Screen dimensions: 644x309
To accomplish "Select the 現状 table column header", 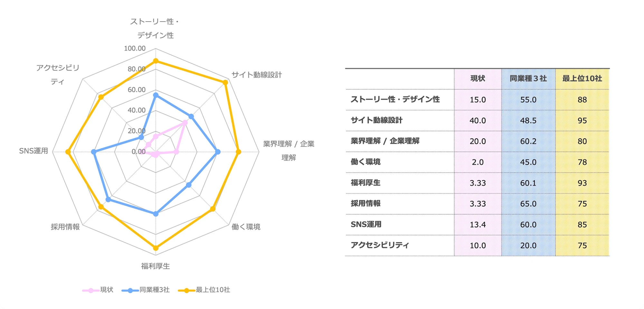I will pyautogui.click(x=478, y=79).
